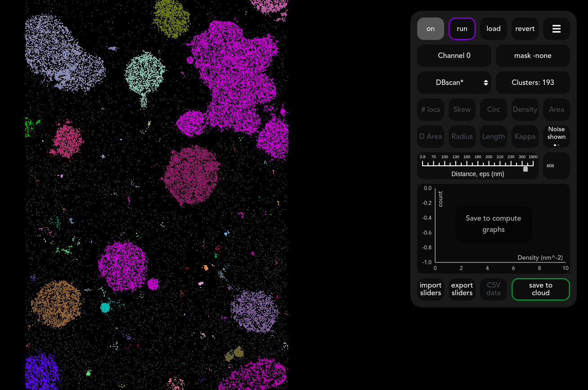This screenshot has height=390, width=588.
Task: Click export sliders
Action: point(462,289)
